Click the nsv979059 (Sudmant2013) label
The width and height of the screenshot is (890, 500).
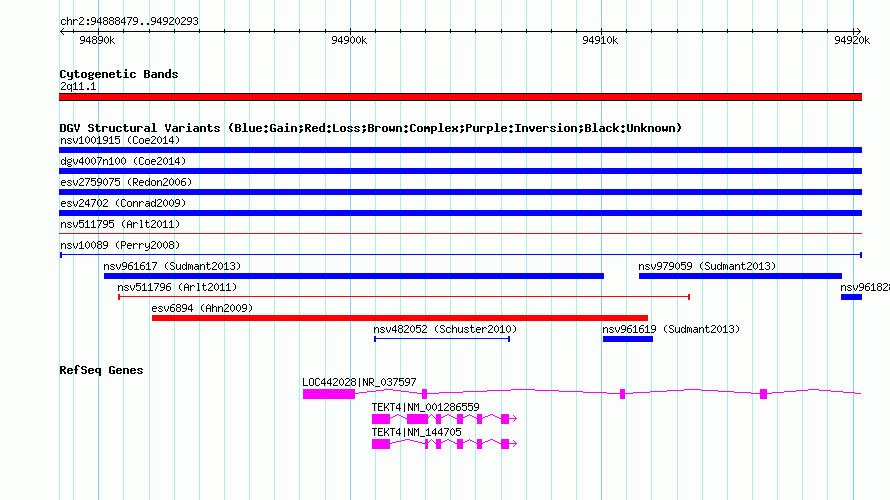[x=707, y=266]
